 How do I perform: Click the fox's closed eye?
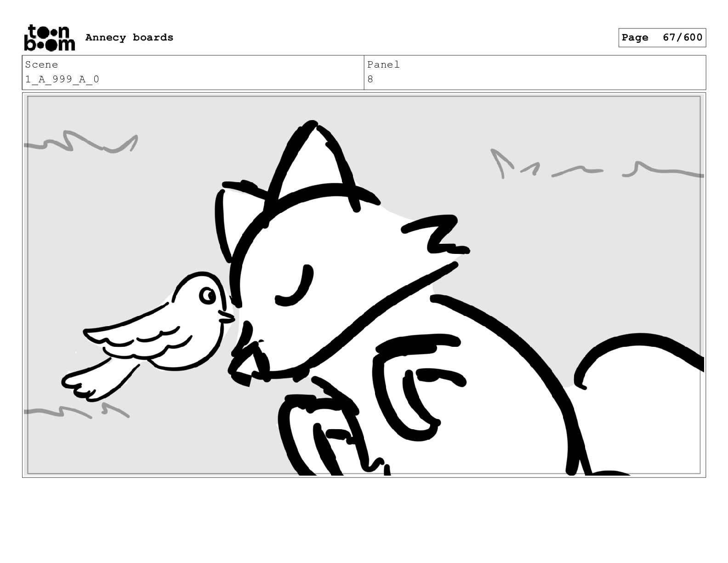tap(295, 286)
